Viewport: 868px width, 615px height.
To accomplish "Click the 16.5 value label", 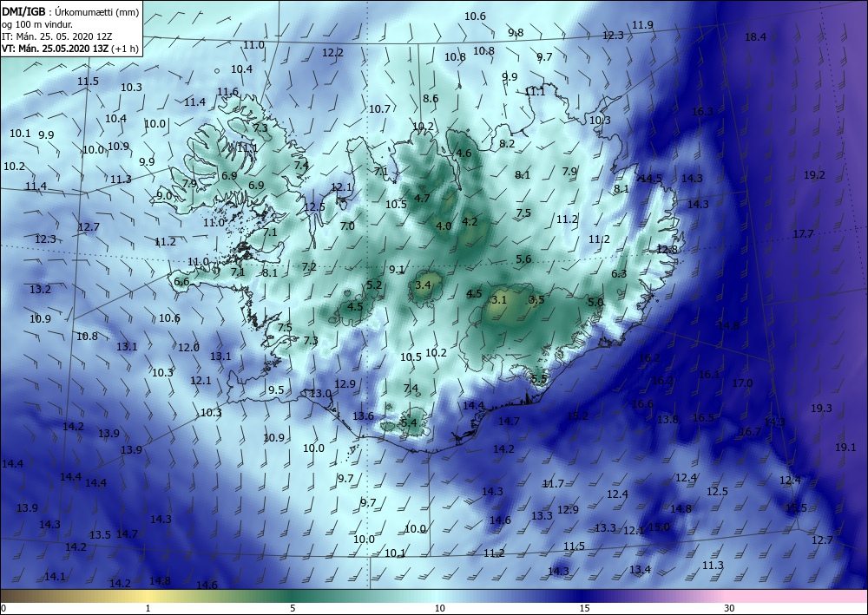I will 703,417.
